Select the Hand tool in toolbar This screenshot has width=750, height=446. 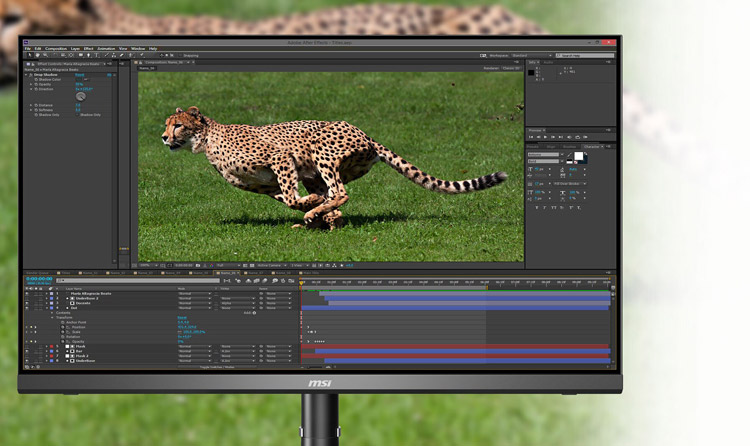(36, 55)
